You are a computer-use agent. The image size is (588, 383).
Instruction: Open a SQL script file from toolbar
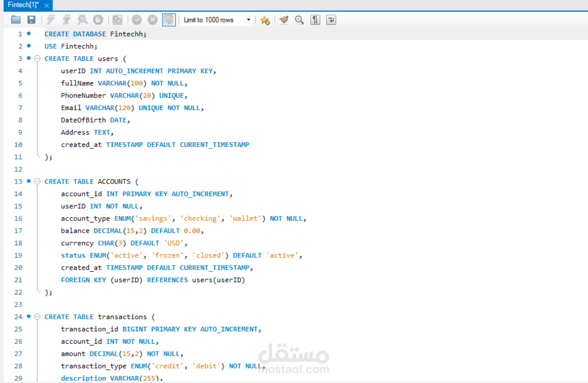tap(16, 20)
